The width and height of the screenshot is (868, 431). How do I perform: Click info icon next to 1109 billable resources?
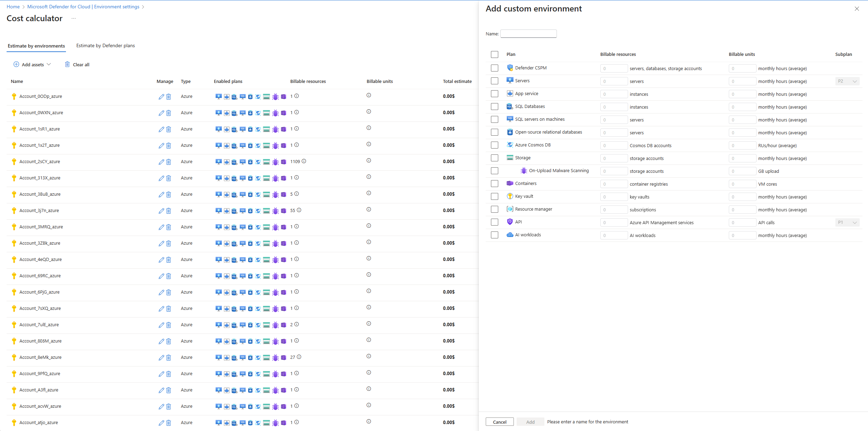coord(304,161)
